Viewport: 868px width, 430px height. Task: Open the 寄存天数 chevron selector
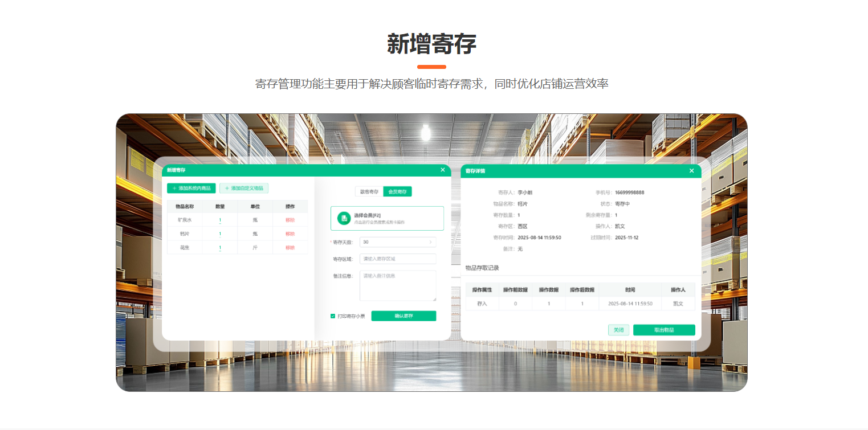click(x=431, y=242)
